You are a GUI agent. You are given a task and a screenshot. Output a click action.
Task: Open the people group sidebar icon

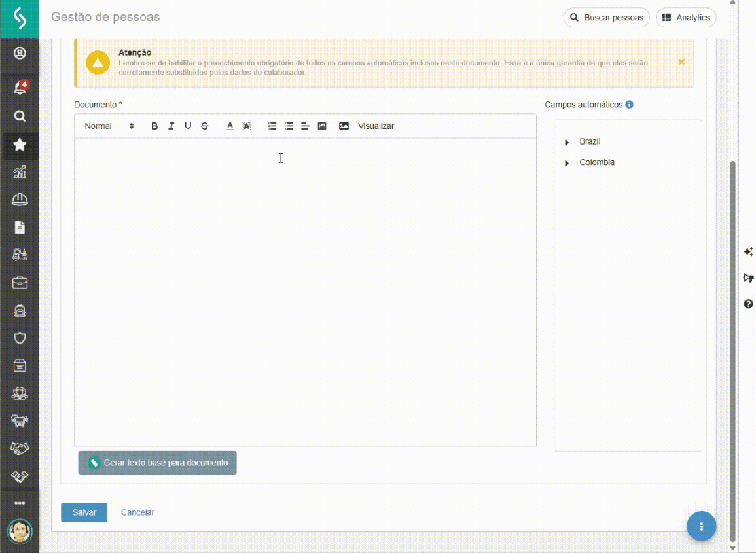click(x=19, y=393)
